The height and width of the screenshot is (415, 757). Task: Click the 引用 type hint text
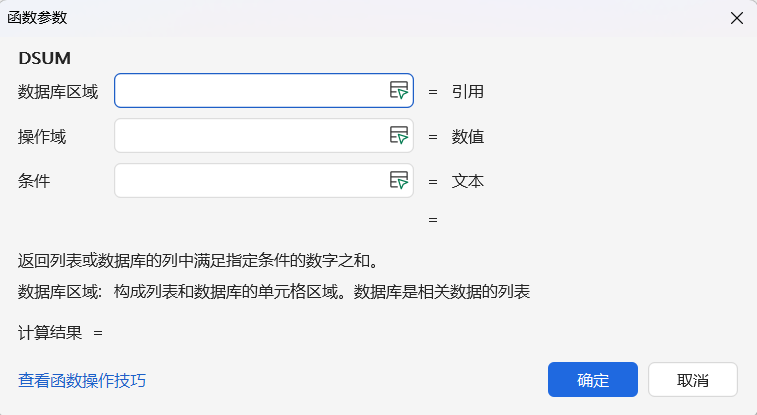coord(468,91)
